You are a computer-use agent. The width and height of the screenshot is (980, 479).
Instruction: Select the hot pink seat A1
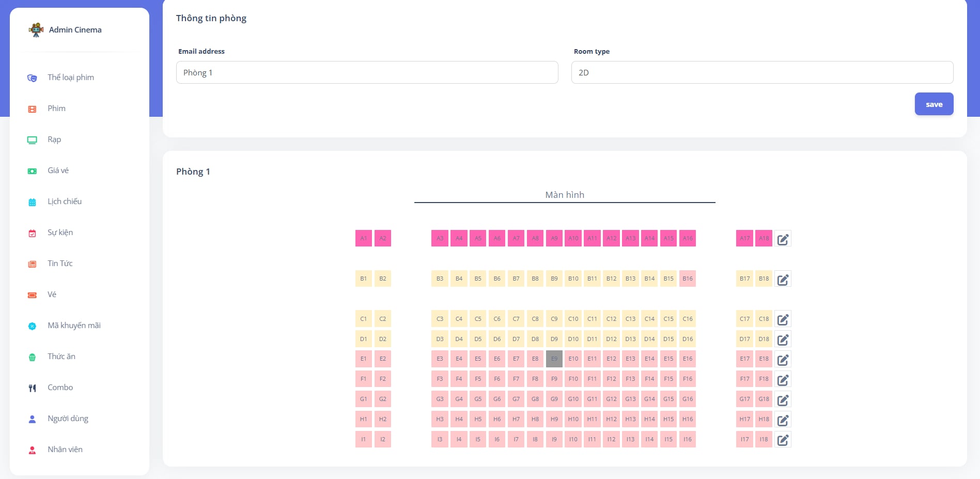pyautogui.click(x=364, y=238)
